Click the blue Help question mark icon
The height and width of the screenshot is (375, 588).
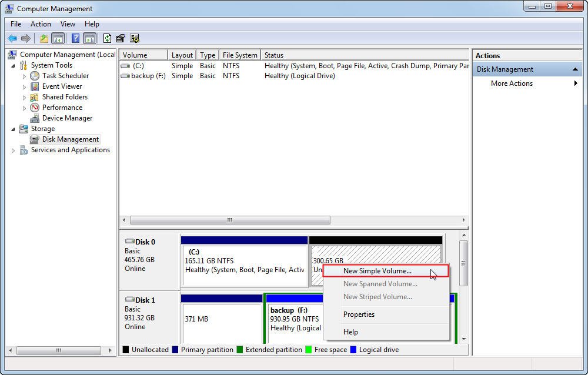click(x=75, y=38)
